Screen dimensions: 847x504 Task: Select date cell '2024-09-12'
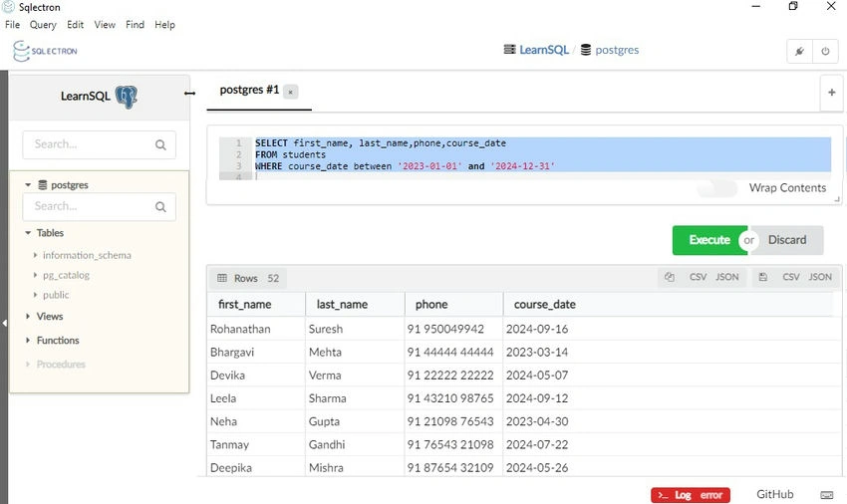pos(537,398)
